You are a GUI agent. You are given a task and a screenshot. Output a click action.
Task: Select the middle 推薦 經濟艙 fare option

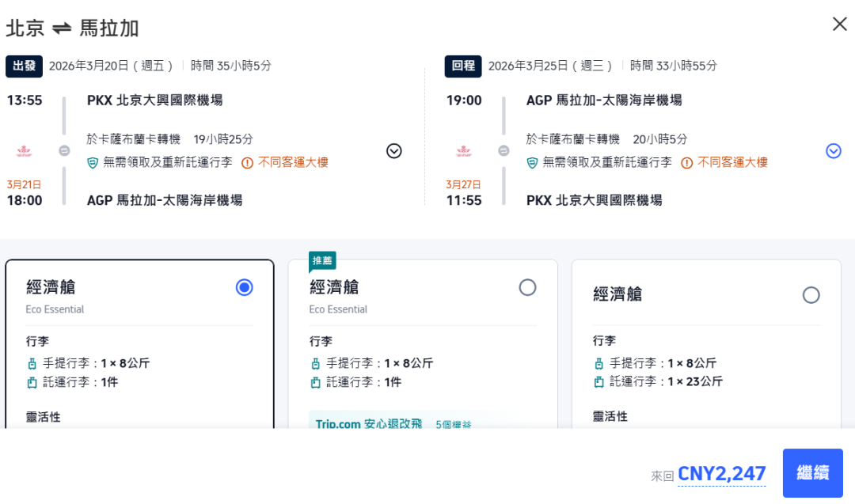point(528,287)
